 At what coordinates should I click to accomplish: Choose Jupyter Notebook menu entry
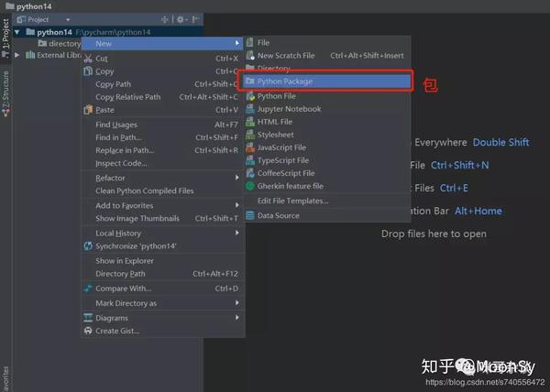[327, 109]
